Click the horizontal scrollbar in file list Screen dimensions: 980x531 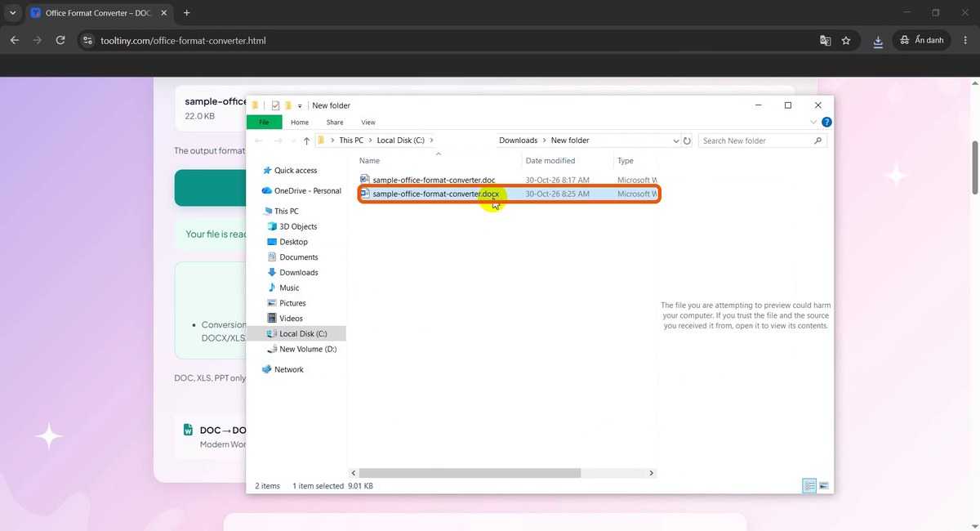[470, 473]
